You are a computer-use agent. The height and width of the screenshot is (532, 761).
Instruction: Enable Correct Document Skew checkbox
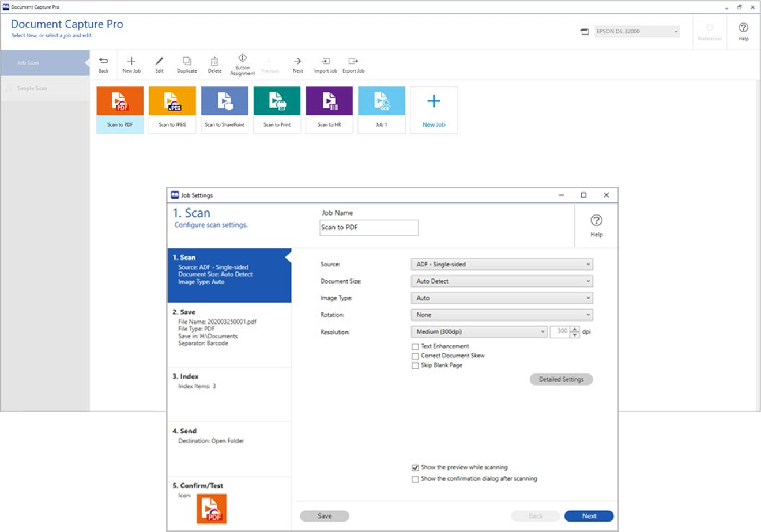click(x=415, y=356)
